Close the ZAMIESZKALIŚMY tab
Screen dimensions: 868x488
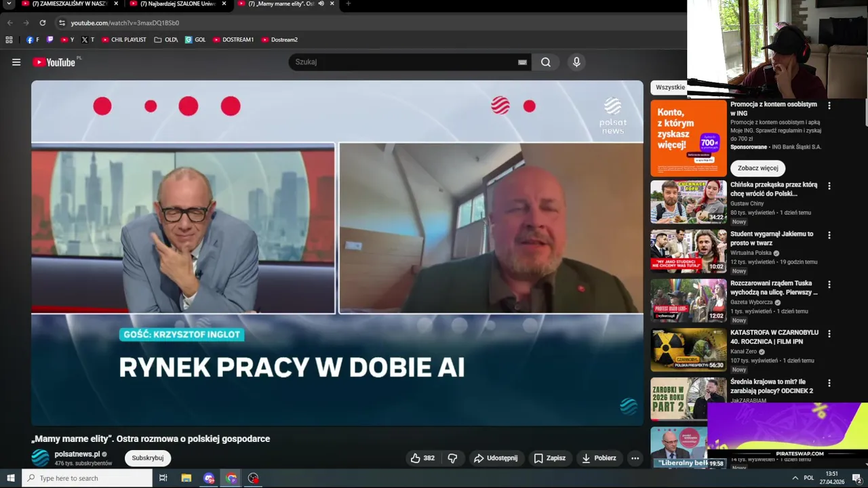(116, 4)
